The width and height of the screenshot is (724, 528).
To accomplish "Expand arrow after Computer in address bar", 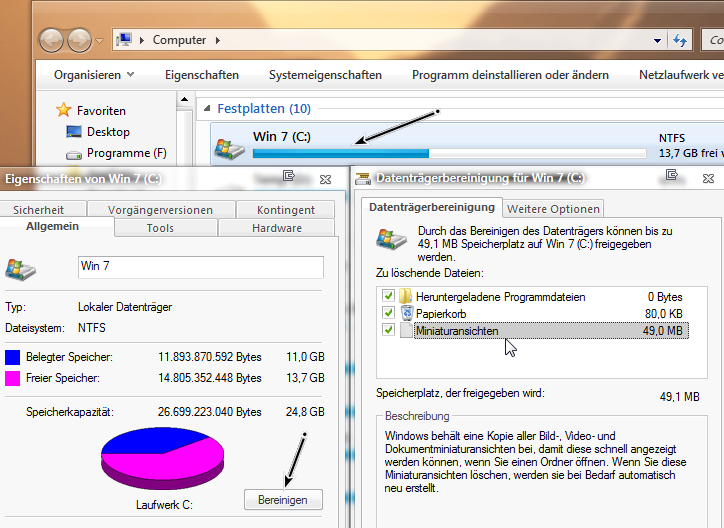I will coord(217,40).
